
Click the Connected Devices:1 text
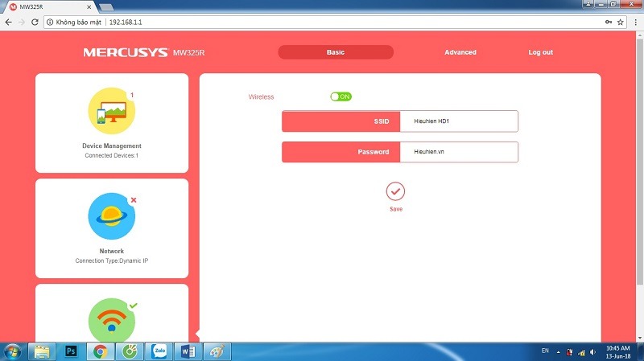point(112,155)
